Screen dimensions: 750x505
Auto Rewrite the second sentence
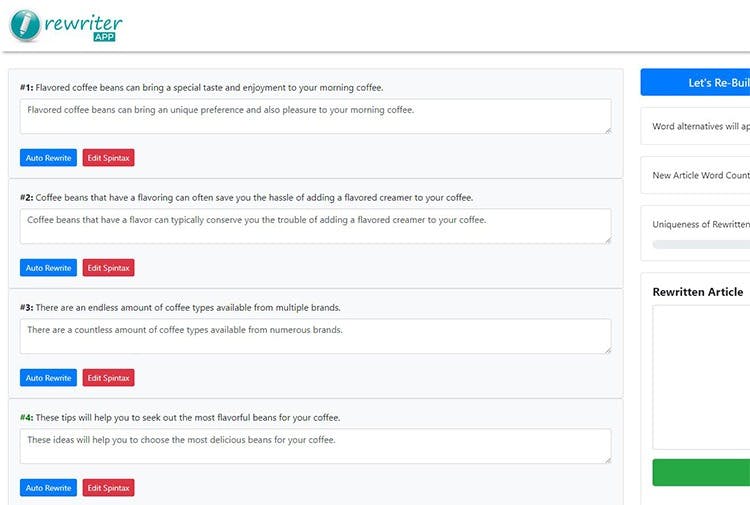pos(48,268)
